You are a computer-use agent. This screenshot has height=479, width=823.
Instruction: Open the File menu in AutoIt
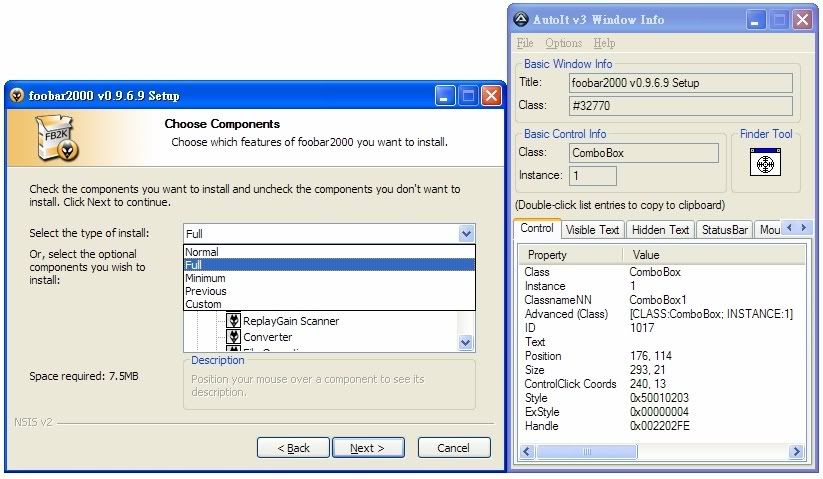(525, 43)
